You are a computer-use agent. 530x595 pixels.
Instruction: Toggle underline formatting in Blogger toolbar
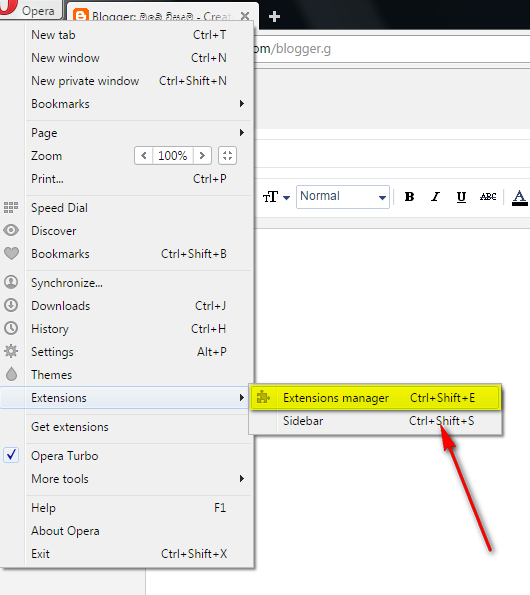pos(461,197)
